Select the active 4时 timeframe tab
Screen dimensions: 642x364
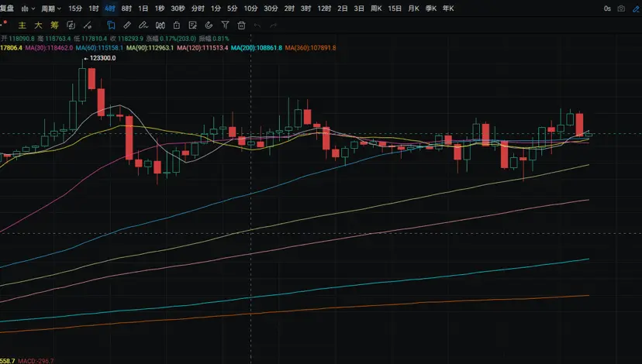(x=110, y=9)
